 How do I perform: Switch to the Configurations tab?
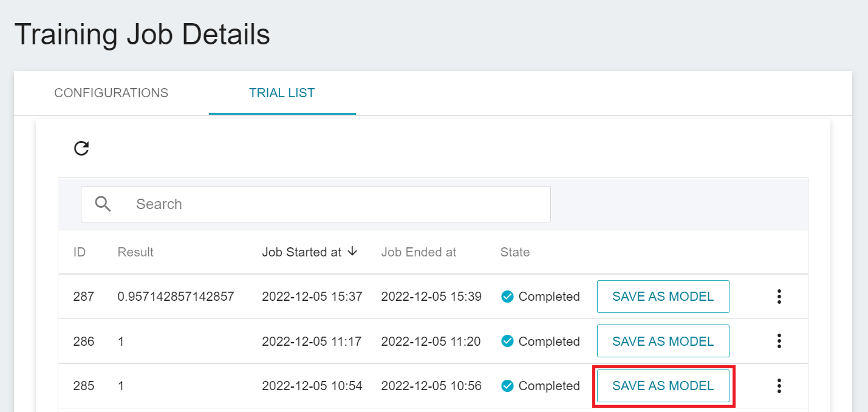click(x=111, y=93)
